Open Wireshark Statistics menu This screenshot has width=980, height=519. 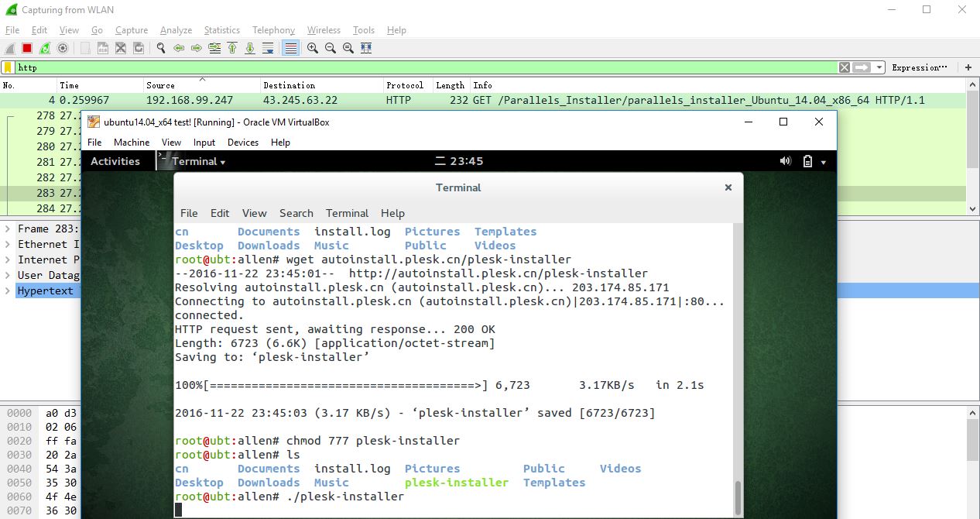[x=222, y=30]
